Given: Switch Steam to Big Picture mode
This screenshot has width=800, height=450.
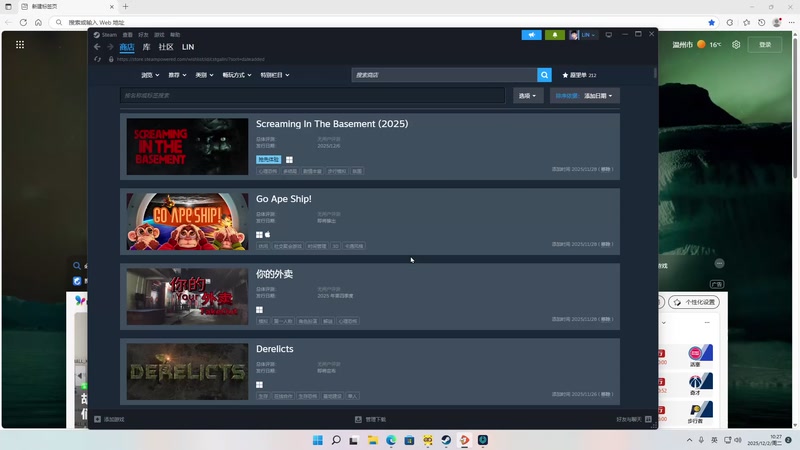Looking at the screenshot, I should (x=609, y=35).
